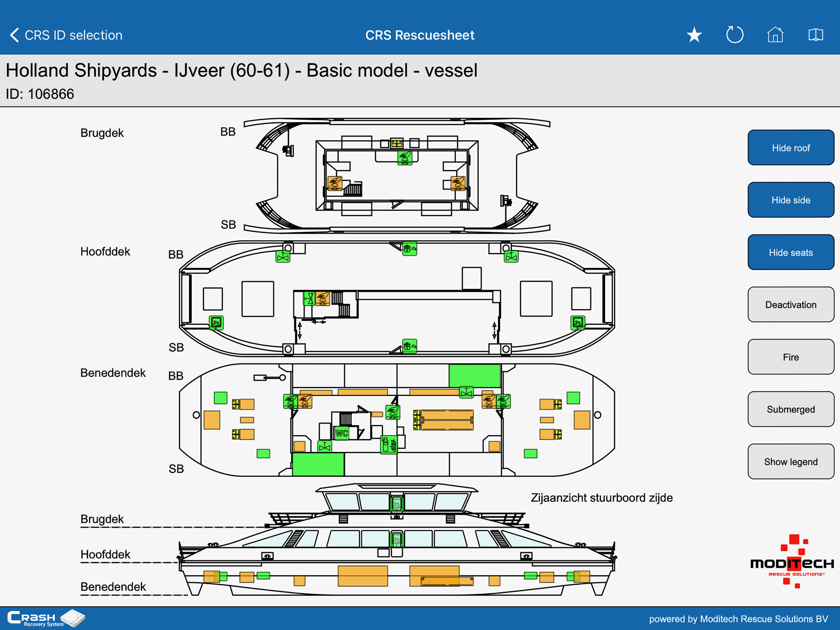
Task: Tap orange emergency stop in Hoofddek stairwell
Action: 323,299
